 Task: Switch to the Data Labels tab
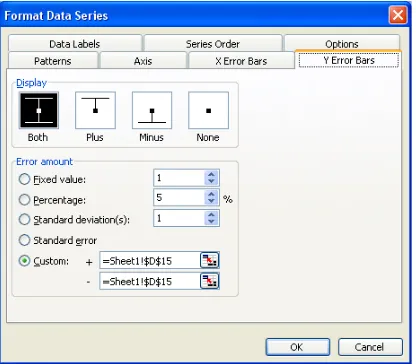pyautogui.click(x=75, y=44)
